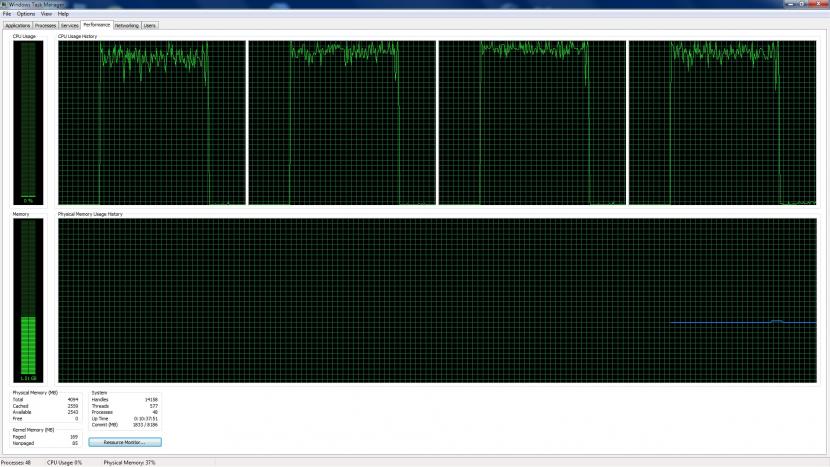Minimize the Task Manager window

tap(791, 4)
